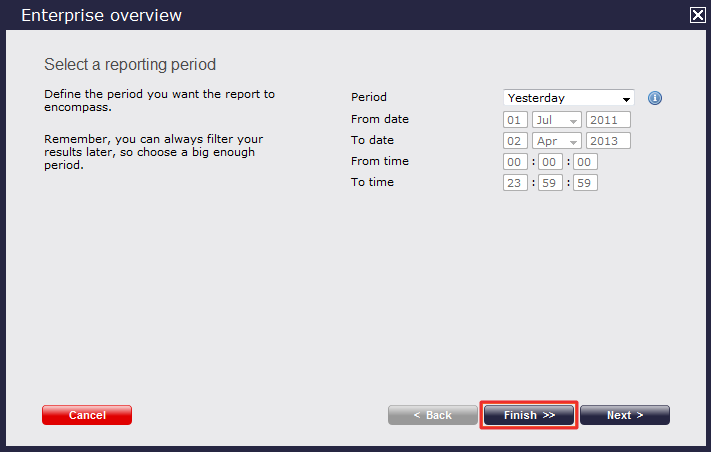Click the From time minutes field
Image resolution: width=711 pixels, height=452 pixels.
549,162
